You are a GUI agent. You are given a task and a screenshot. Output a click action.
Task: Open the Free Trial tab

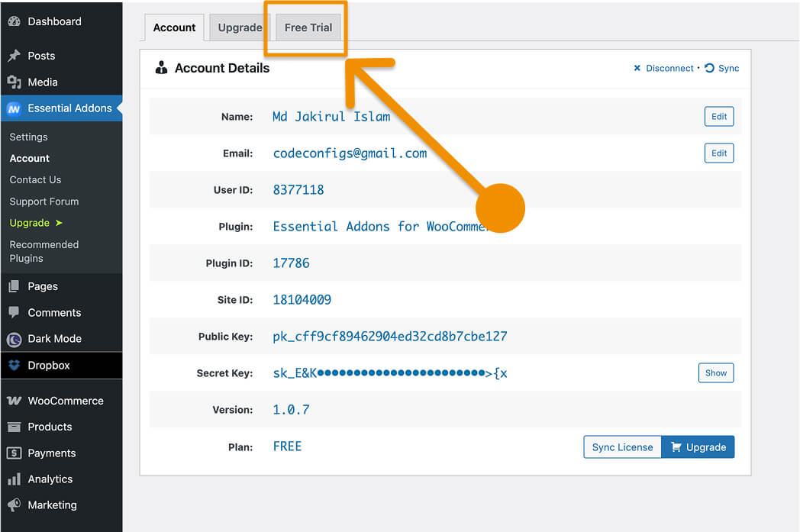click(308, 27)
